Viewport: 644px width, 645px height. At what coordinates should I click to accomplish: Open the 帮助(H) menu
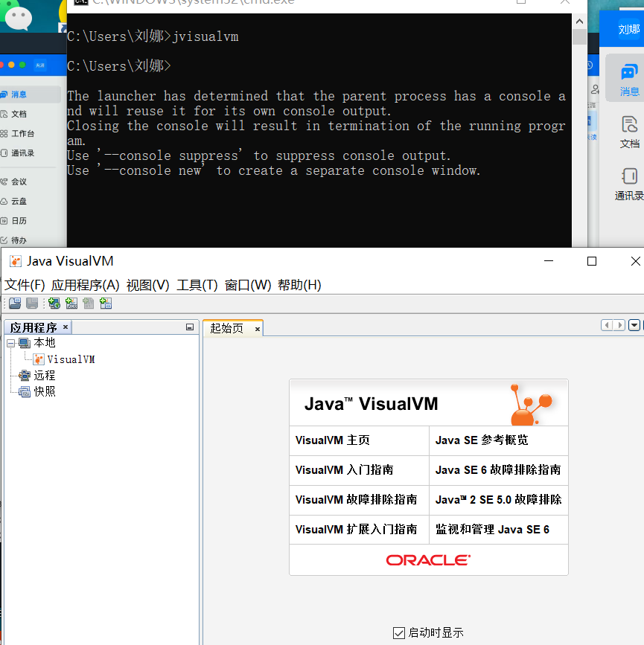point(299,285)
